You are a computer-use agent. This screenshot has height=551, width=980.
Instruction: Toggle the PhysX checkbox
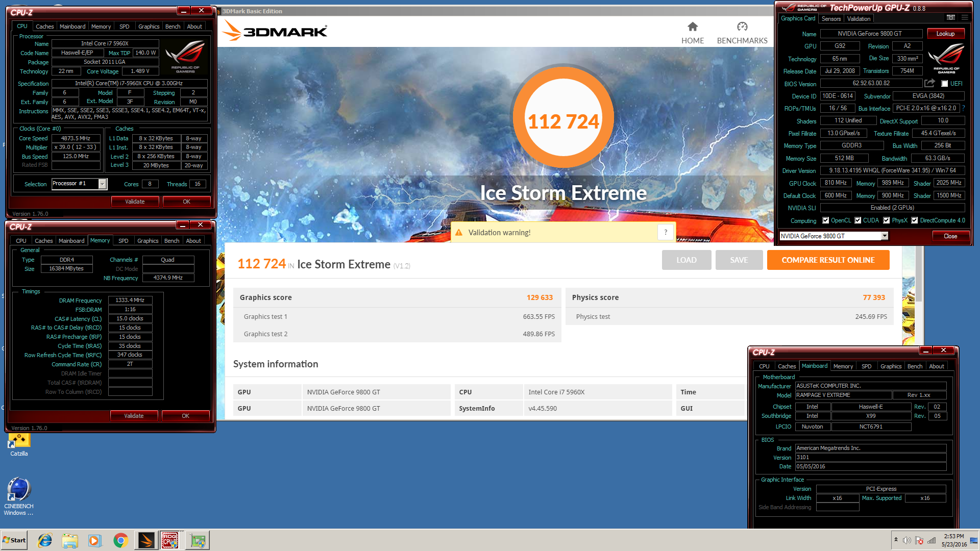pos(887,220)
